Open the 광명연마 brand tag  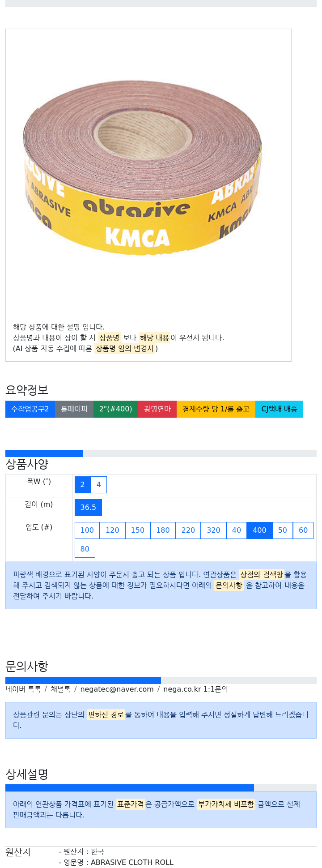click(157, 409)
